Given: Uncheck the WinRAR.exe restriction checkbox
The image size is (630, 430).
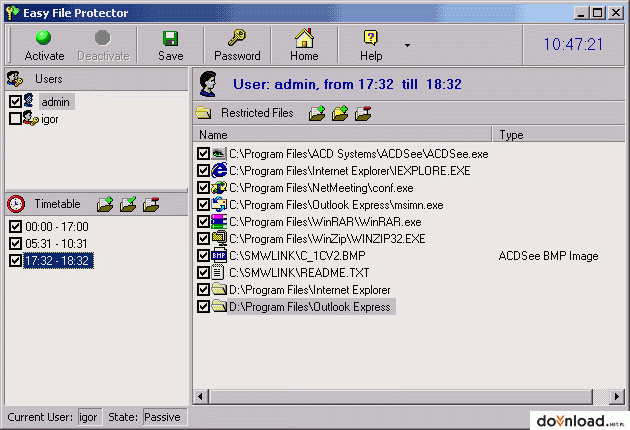Looking at the screenshot, I should pyautogui.click(x=203, y=221).
